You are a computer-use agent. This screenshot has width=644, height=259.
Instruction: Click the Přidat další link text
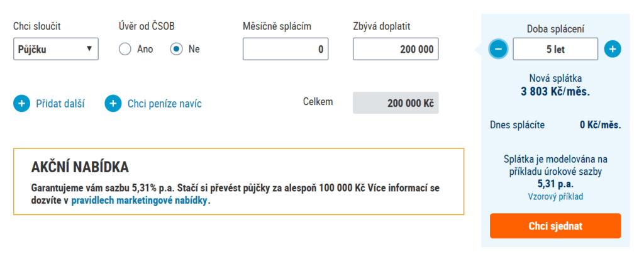60,104
